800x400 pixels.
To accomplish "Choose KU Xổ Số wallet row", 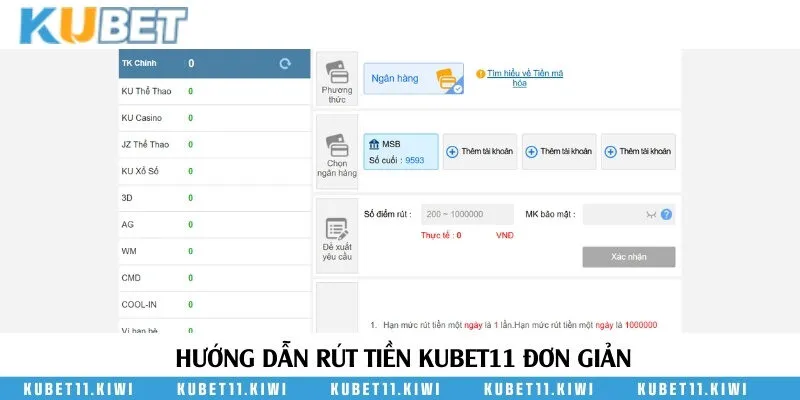I will (x=213, y=170).
